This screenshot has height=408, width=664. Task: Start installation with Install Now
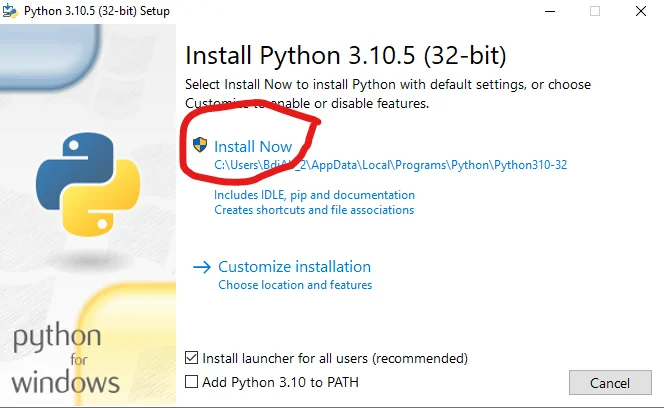(253, 146)
